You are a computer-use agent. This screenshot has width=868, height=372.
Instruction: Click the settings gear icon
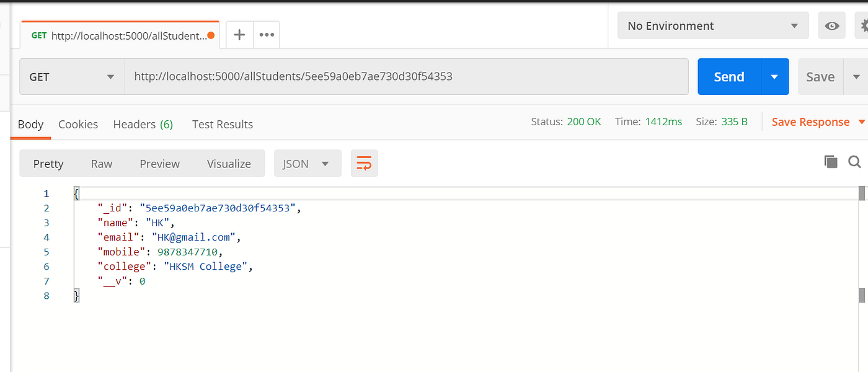click(x=864, y=25)
